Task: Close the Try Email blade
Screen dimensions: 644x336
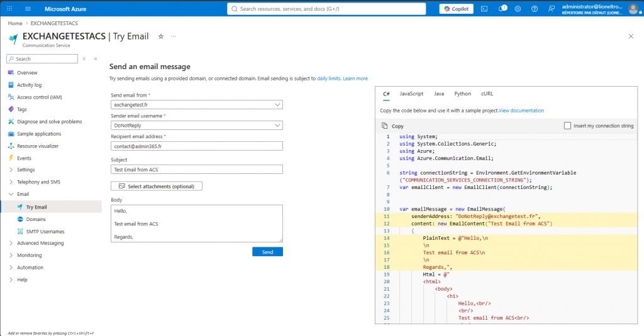Action: click(631, 36)
